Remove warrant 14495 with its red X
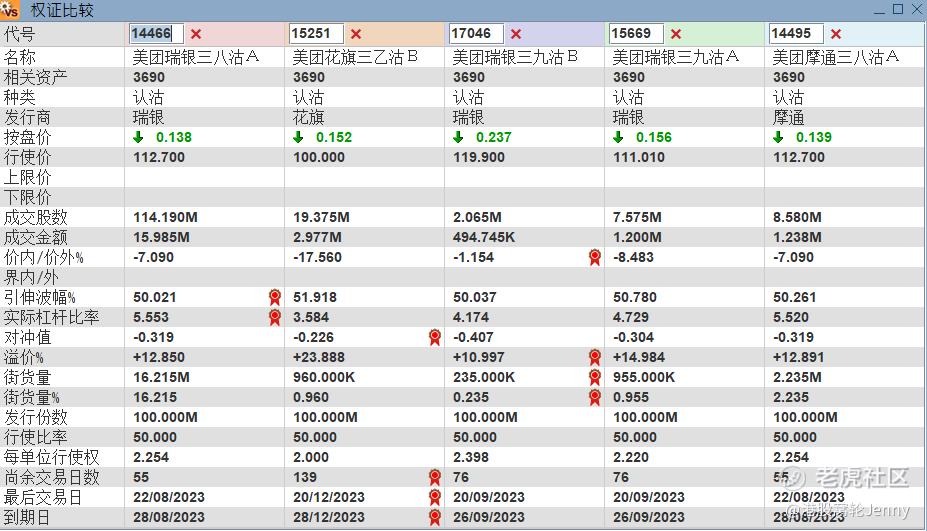Screen dimensions: 927x531 click(835, 34)
